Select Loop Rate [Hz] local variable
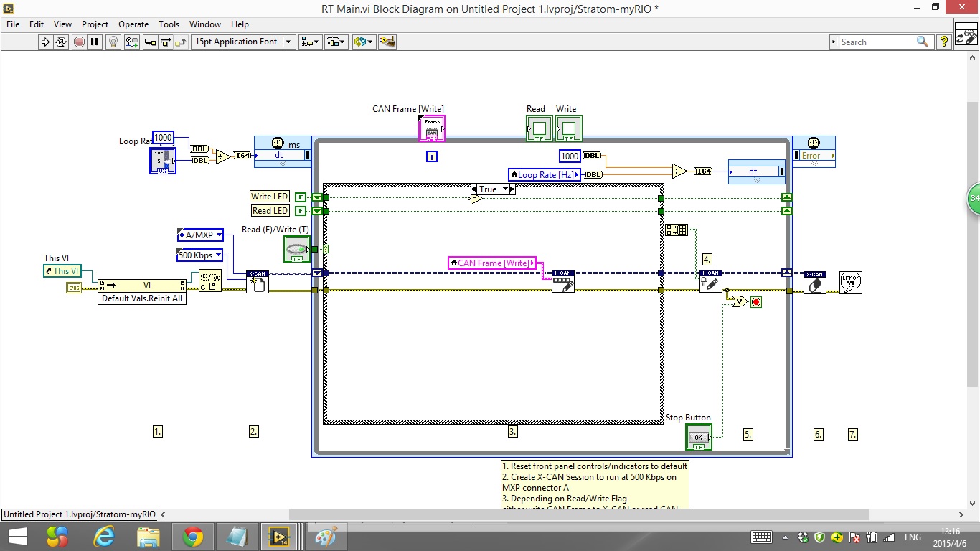The width and height of the screenshot is (980, 551). 545,174
